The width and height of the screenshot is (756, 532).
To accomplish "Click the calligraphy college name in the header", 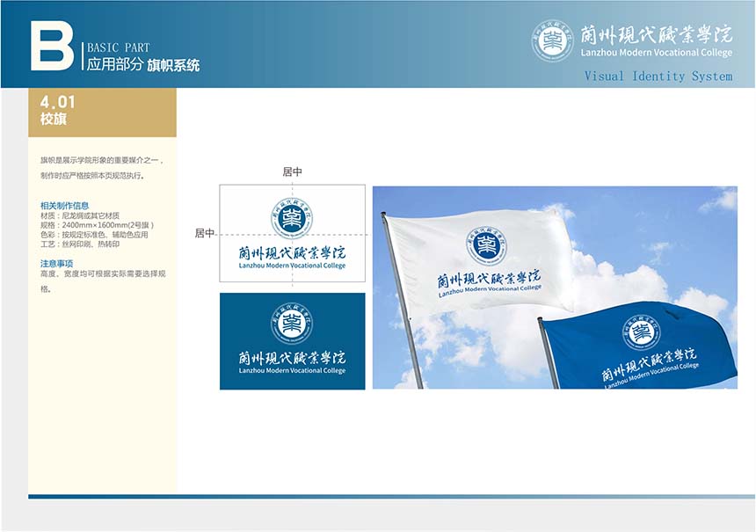I will pos(656,34).
